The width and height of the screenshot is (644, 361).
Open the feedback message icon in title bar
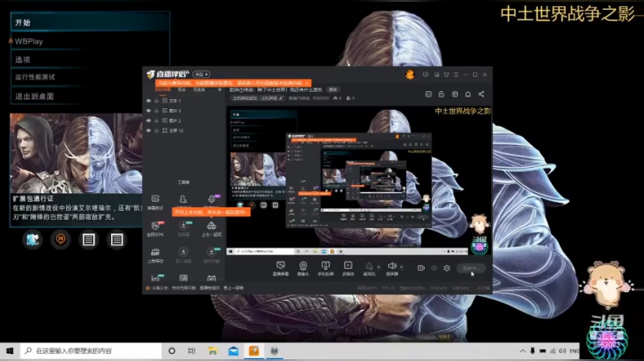[426, 75]
